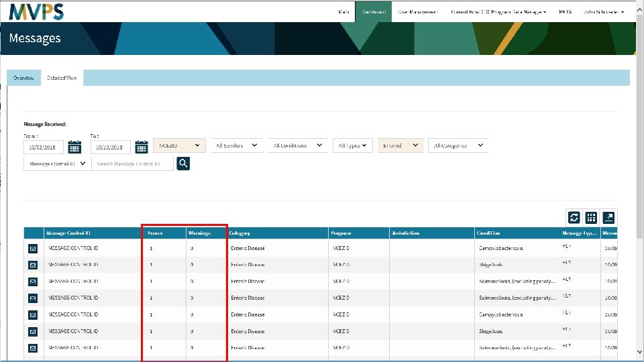Click the magnifying glass search button

point(183,164)
